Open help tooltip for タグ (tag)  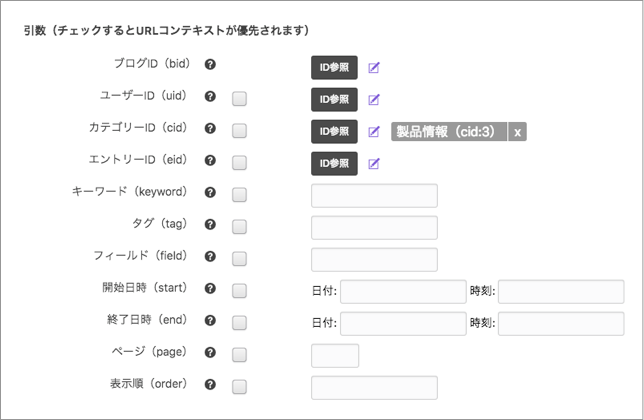(211, 224)
